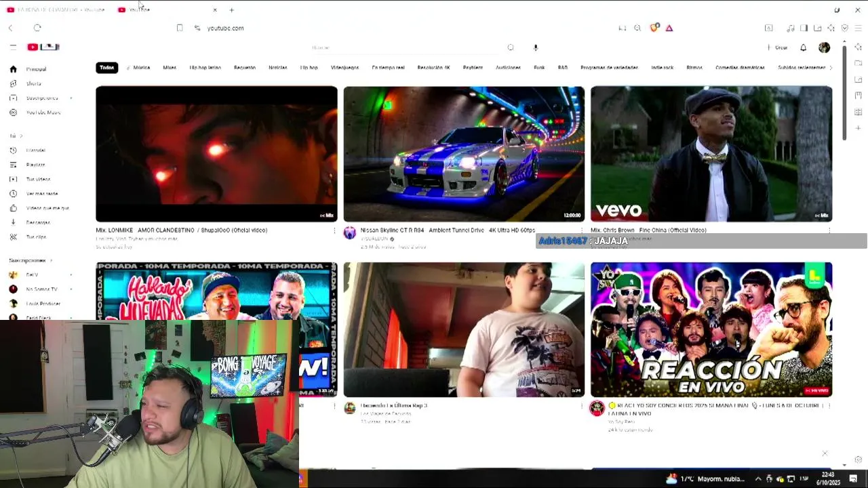868x488 pixels.
Task: Open the account avatar menu
Action: pos(824,47)
